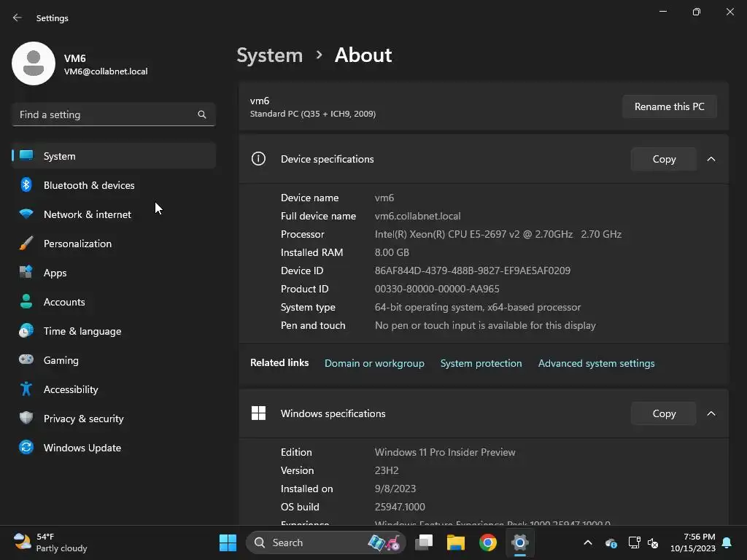Click the Device ID value text

click(x=472, y=271)
